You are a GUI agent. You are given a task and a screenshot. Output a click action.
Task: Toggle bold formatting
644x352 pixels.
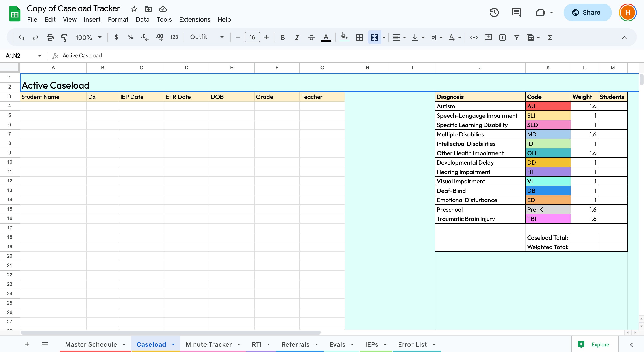point(282,38)
